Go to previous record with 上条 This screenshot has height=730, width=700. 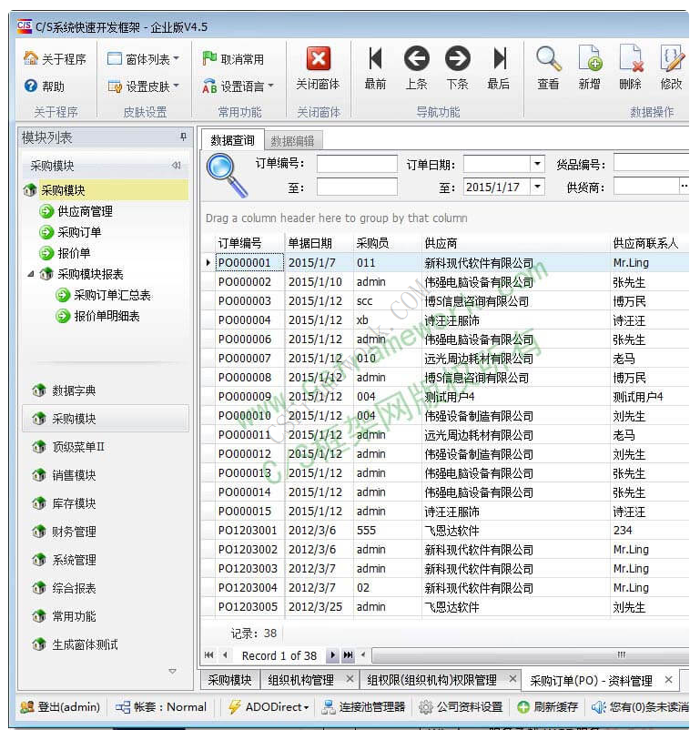416,68
